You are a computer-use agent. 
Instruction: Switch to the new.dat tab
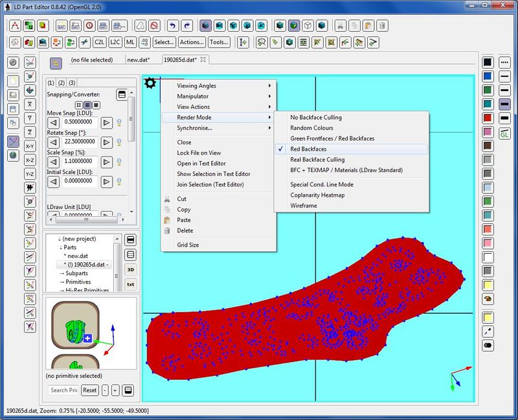click(x=138, y=60)
